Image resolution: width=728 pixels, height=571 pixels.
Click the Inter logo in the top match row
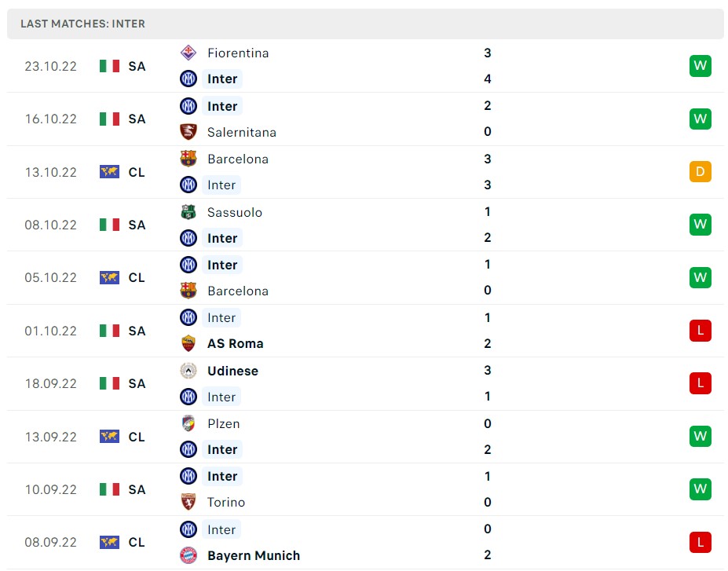188,79
